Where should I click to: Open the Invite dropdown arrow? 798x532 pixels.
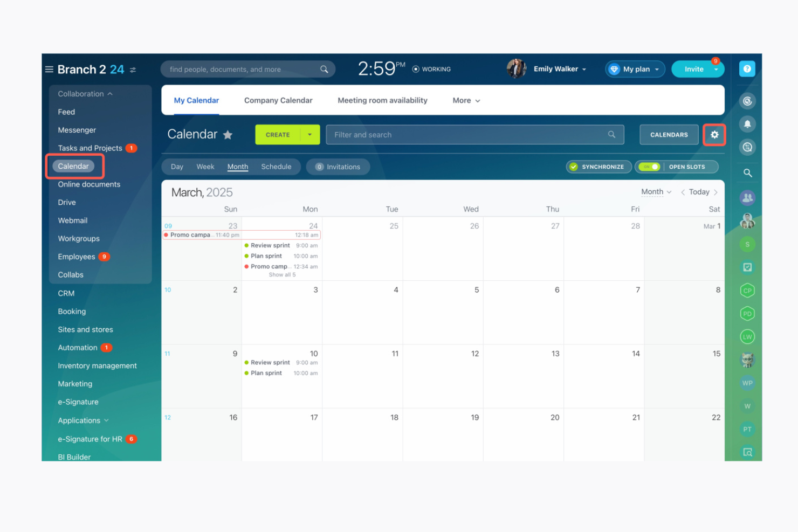tap(716, 70)
